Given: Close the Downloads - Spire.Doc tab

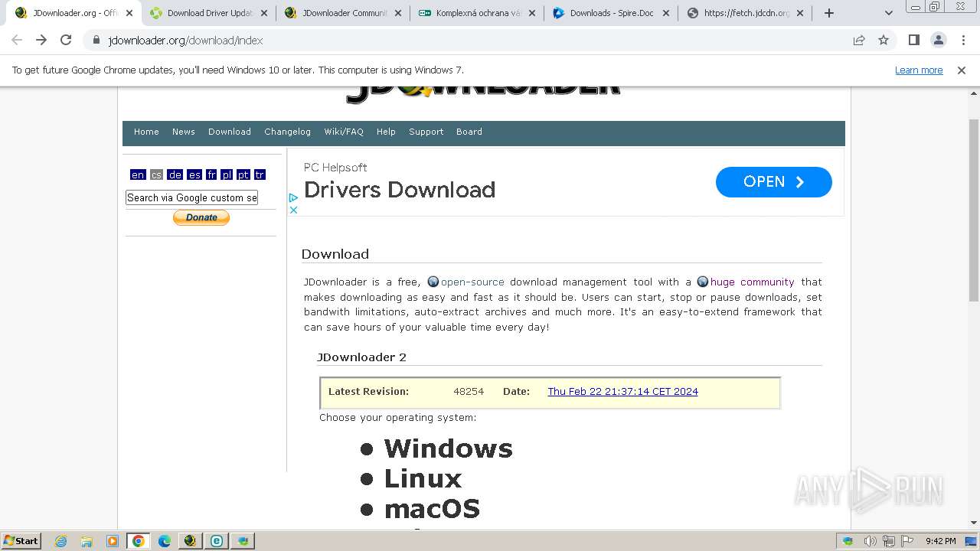Looking at the screenshot, I should 666,13.
